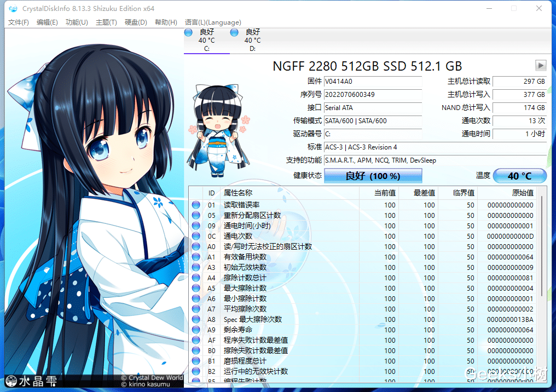Go to next disk with arrow button
Image resolution: width=556 pixels, height=392 pixels.
[541, 66]
